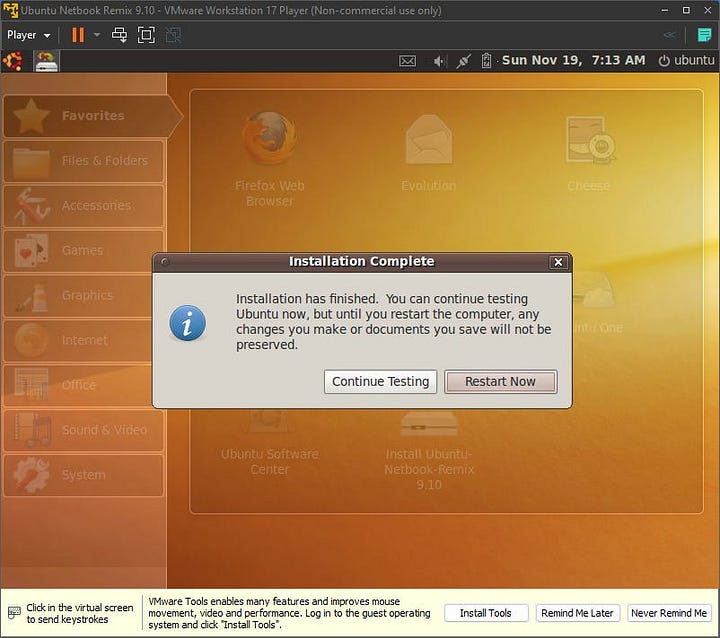Screen dimensions: 720x638
Task: Click the battery status icon
Action: pos(486,61)
